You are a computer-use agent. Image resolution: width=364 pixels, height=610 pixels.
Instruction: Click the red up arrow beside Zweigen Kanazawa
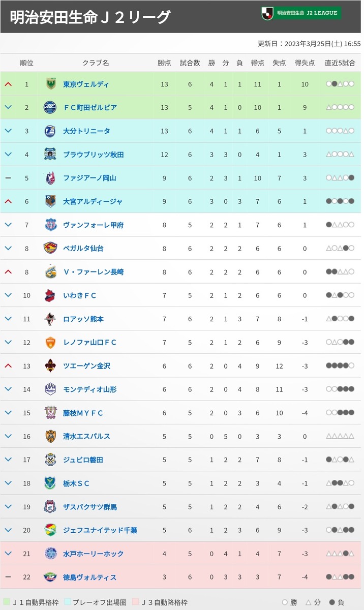click(8, 366)
